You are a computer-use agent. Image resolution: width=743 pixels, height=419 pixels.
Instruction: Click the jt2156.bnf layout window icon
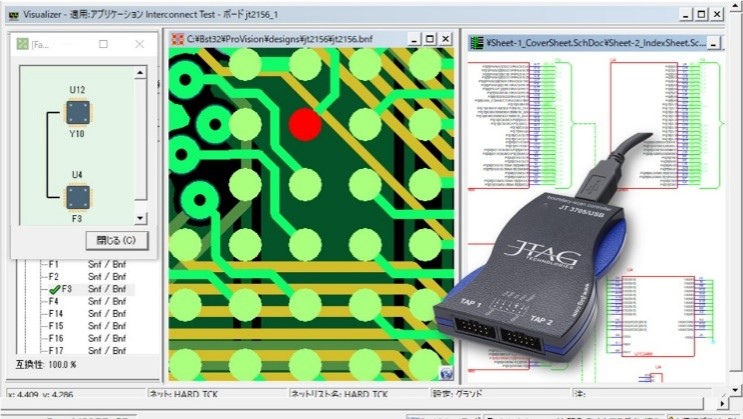coord(177,40)
